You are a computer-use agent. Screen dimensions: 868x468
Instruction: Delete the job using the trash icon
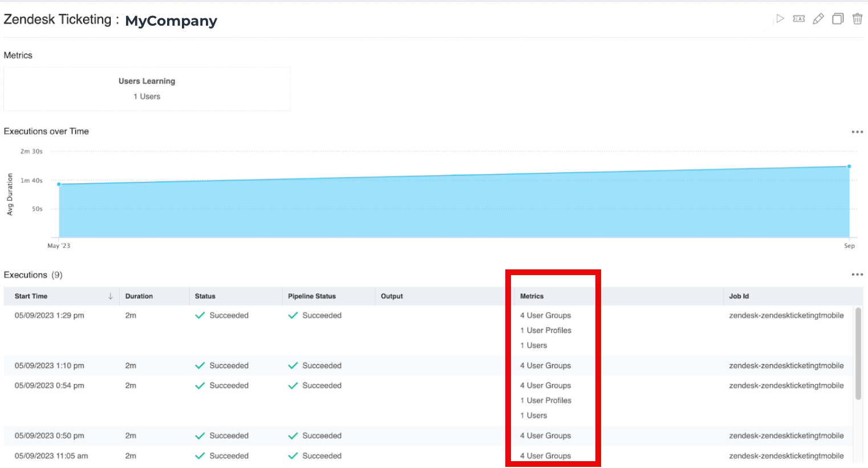[x=857, y=19]
